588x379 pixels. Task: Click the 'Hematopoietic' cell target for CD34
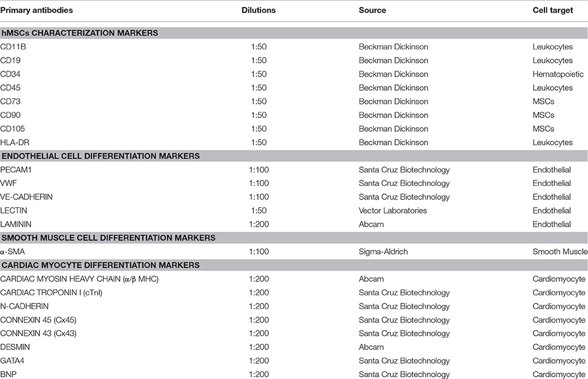(558, 74)
